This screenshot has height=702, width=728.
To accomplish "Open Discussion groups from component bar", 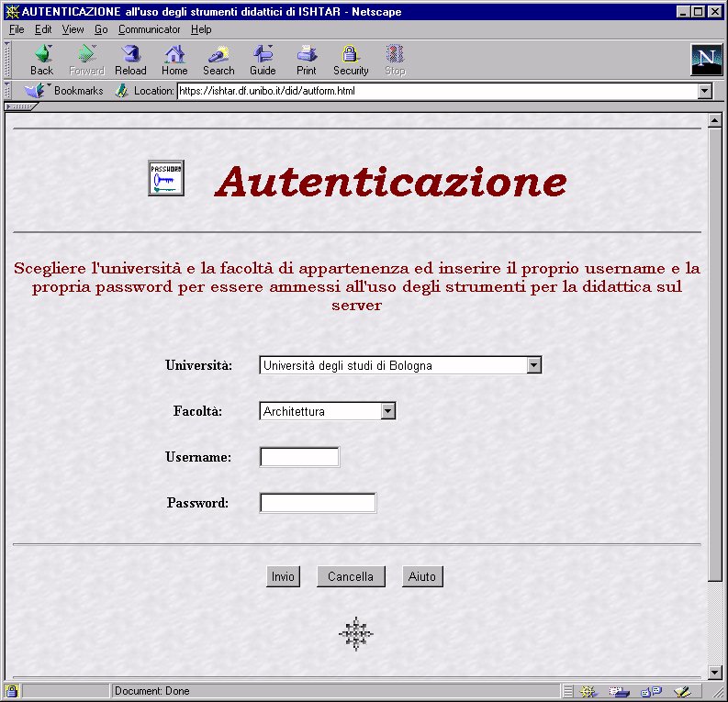I will [x=651, y=691].
